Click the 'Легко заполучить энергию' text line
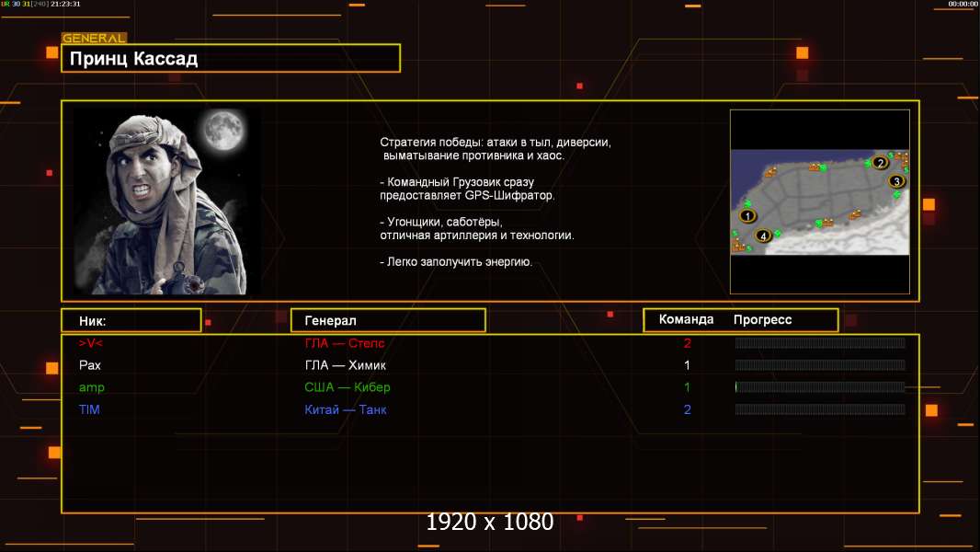The height and width of the screenshot is (552, 980). tap(456, 262)
